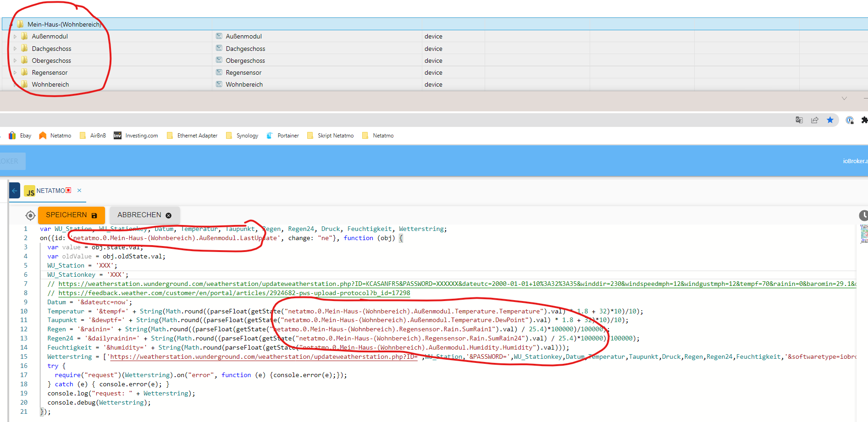Click the locate script target icon
868x422 pixels.
click(x=30, y=215)
